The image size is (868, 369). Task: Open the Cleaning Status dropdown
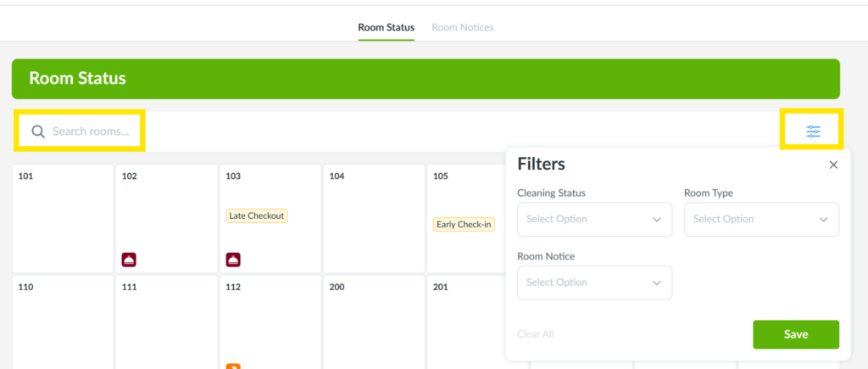tap(594, 219)
